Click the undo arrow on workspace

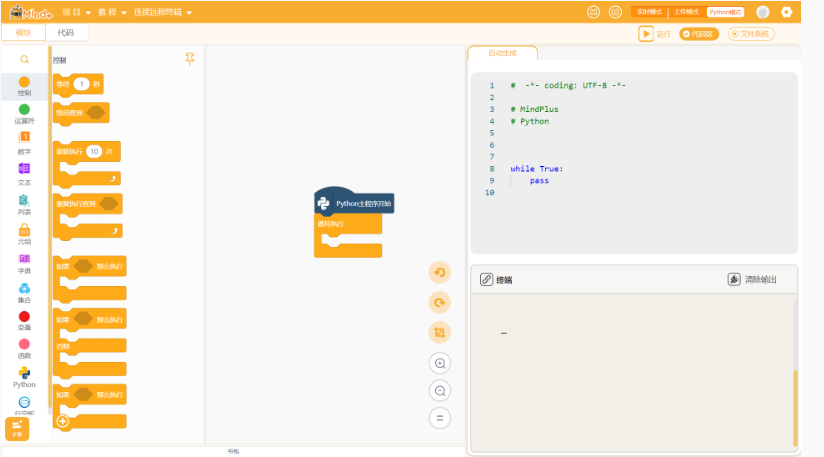[x=440, y=272]
